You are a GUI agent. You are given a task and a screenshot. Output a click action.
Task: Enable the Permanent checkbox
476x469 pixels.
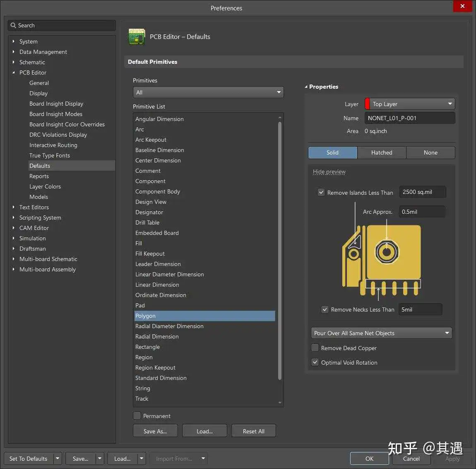click(x=137, y=416)
